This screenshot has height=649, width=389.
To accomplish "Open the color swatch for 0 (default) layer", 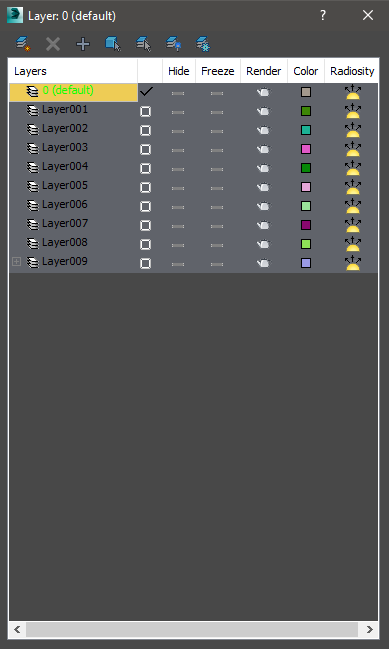I will tap(306, 92).
